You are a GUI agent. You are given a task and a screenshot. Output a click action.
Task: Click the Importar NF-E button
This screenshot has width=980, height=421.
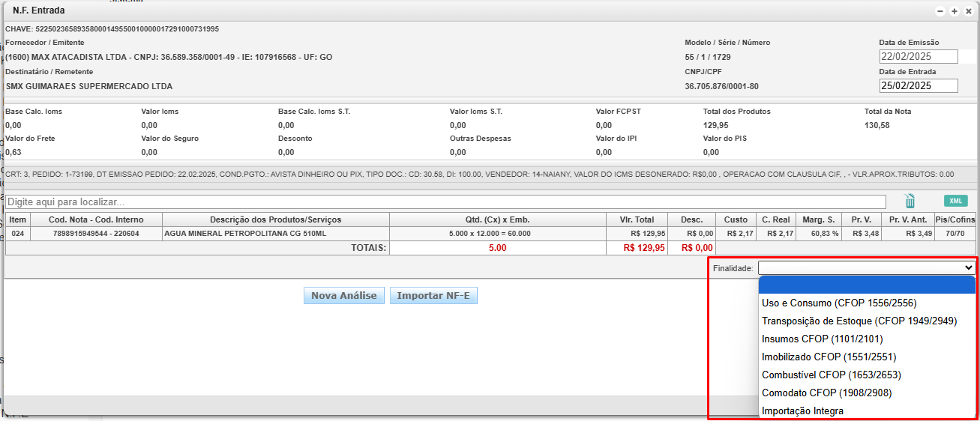433,295
